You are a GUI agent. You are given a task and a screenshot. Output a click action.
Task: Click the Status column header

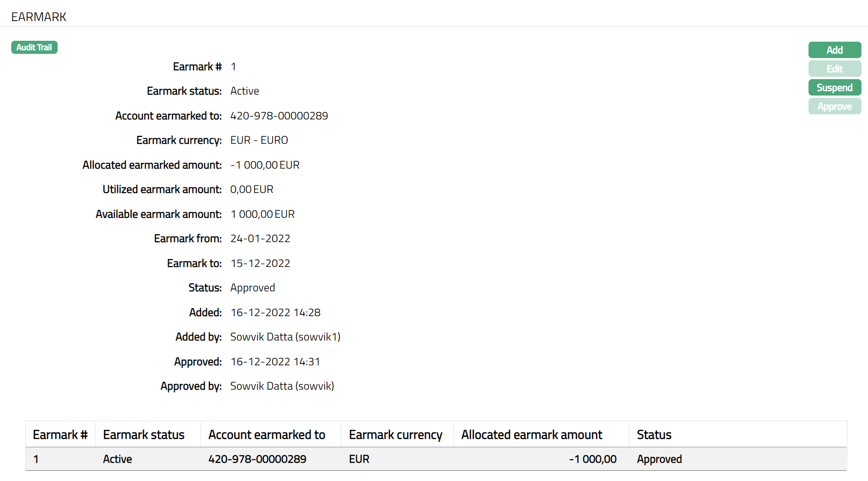tap(654, 435)
